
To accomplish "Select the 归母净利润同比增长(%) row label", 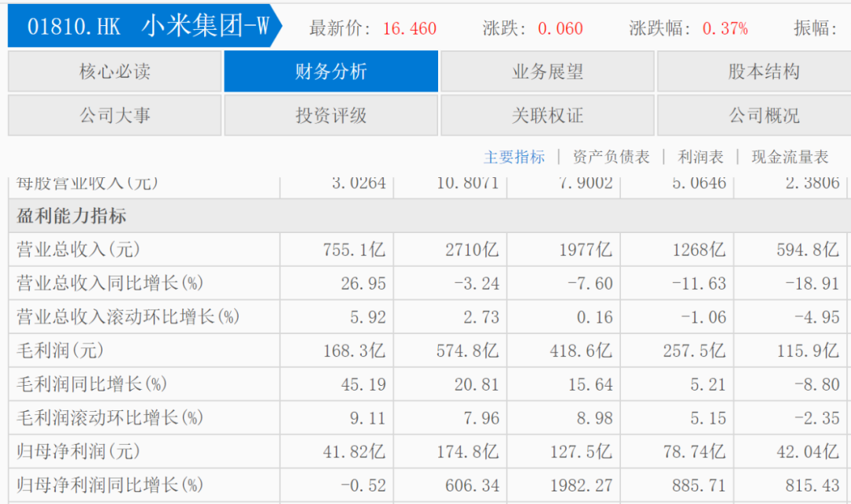I will click(x=110, y=485).
